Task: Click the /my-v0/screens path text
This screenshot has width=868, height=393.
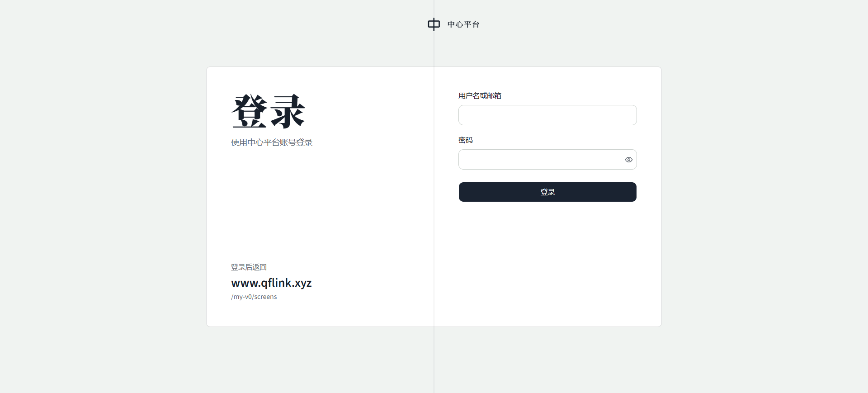Action: click(254, 297)
